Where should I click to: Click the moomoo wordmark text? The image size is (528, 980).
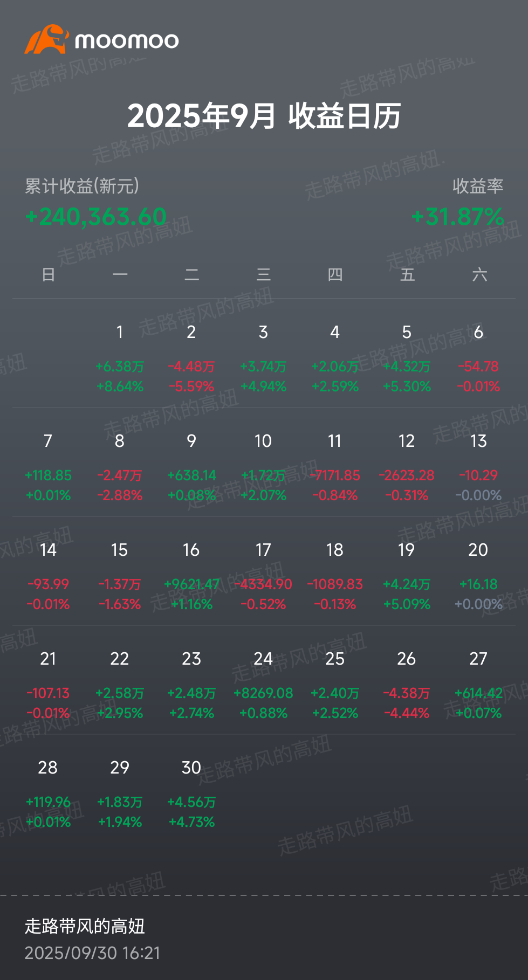coord(127,41)
